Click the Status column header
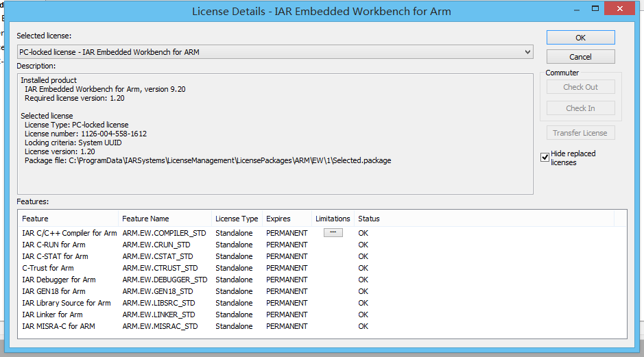Image resolution: width=644 pixels, height=357 pixels. tap(484, 219)
